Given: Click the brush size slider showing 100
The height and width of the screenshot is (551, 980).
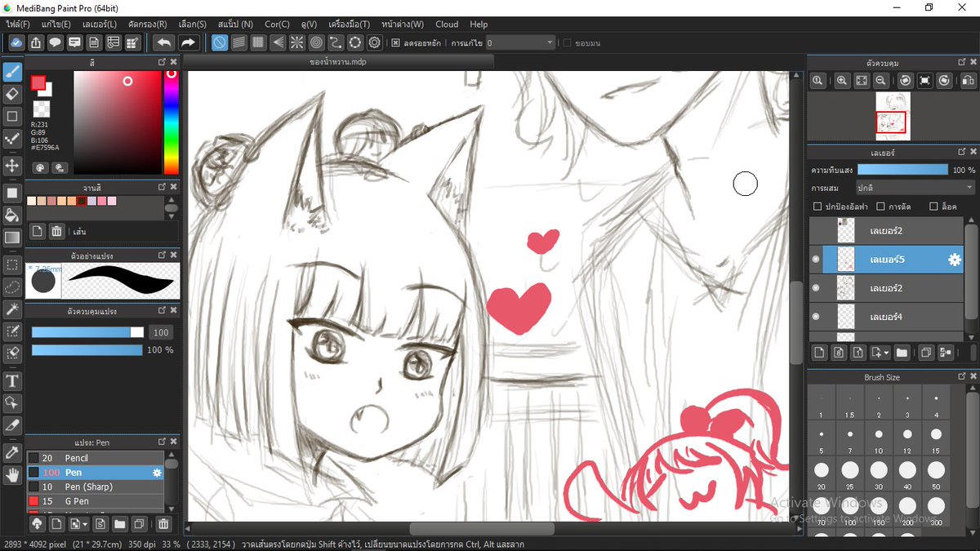Looking at the screenshot, I should [87, 332].
